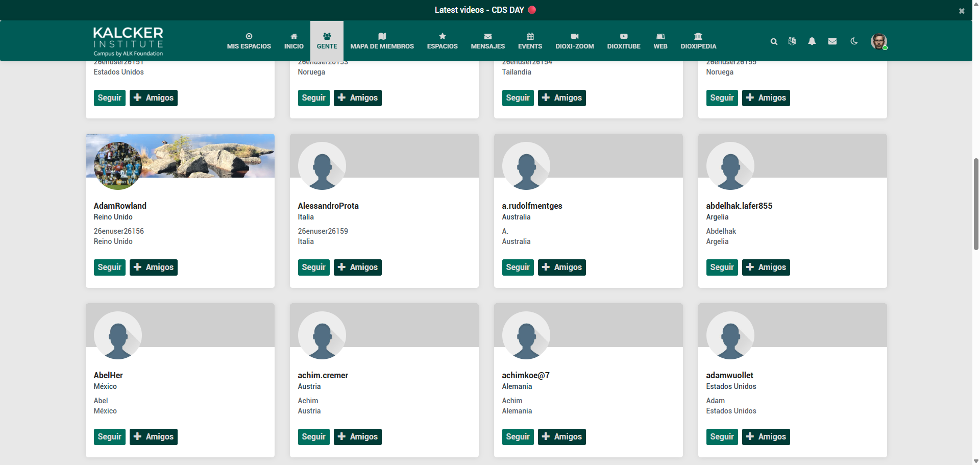
Task: Open the search icon in navbar
Action: [x=774, y=41]
